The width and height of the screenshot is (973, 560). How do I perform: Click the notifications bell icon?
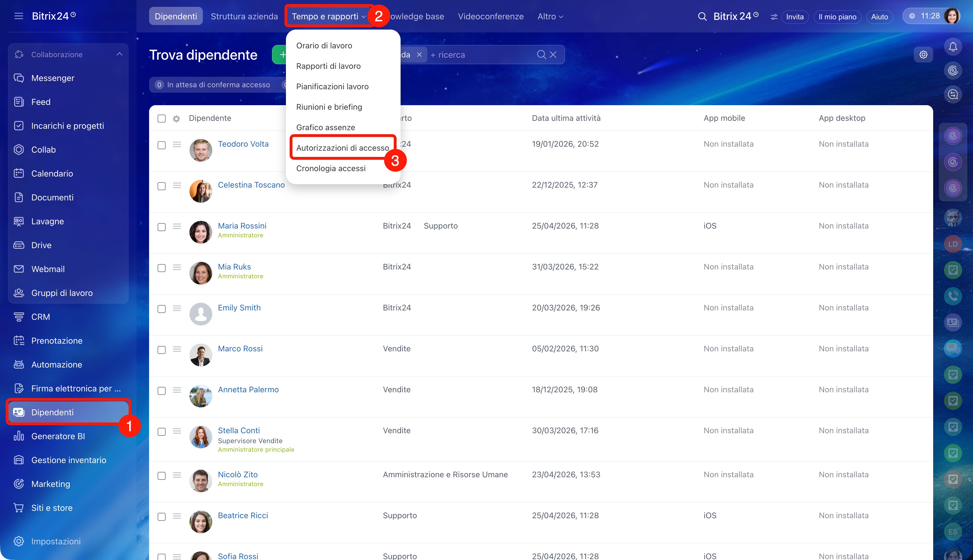(953, 47)
